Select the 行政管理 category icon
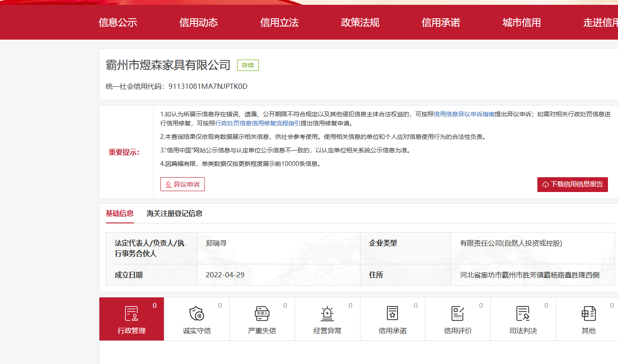Viewport: 618px width, 364px height. point(132,313)
